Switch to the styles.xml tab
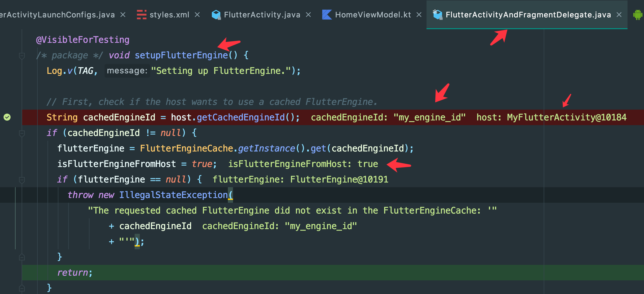The width and height of the screenshot is (644, 294). click(x=169, y=15)
